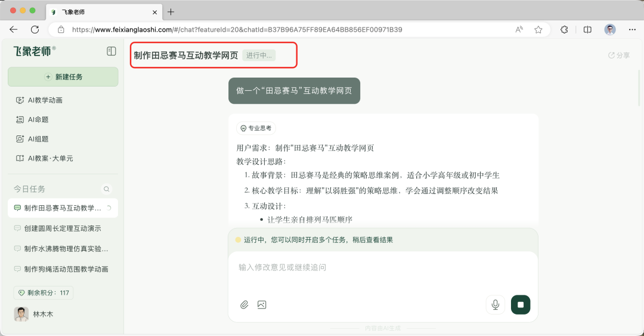Add page to favorites star
The height and width of the screenshot is (336, 644).
click(538, 30)
